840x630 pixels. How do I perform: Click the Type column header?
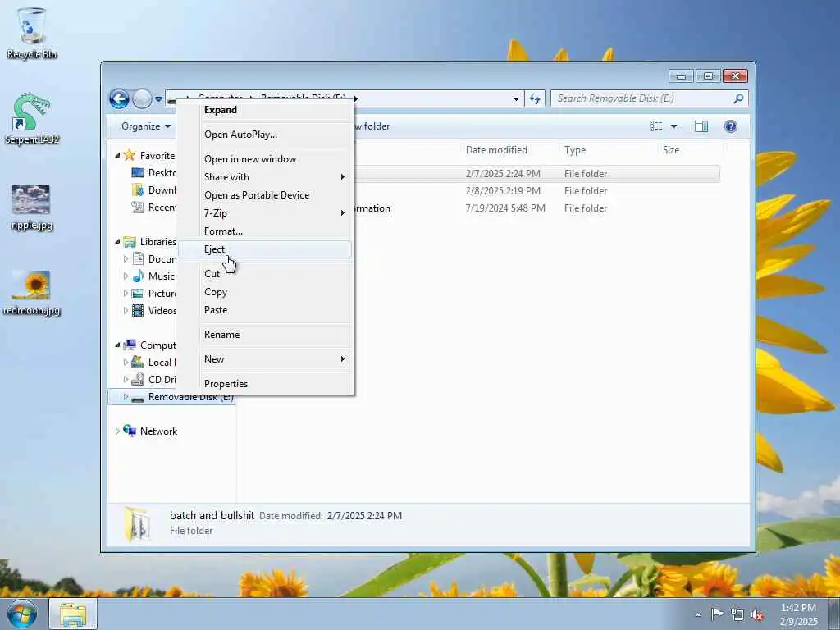(575, 150)
